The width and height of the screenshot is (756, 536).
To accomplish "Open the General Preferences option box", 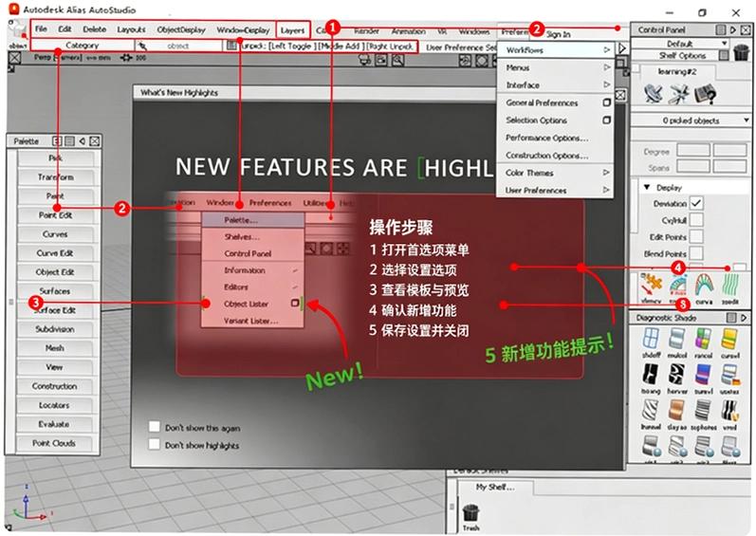I will click(x=606, y=102).
